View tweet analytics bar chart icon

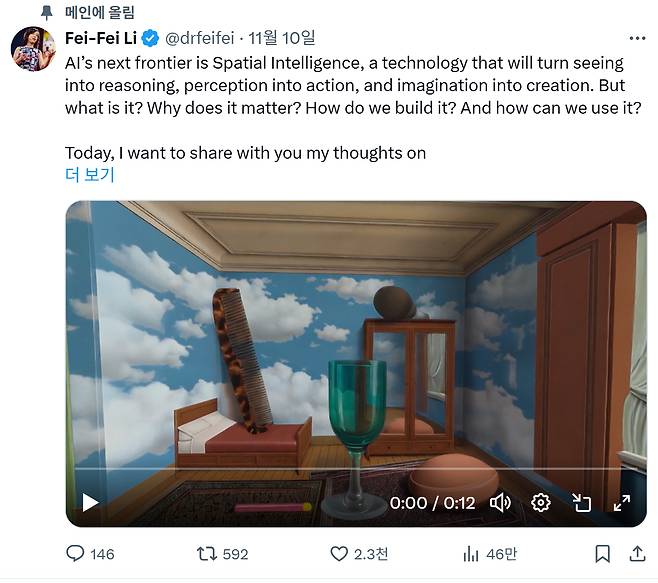pyautogui.click(x=471, y=553)
